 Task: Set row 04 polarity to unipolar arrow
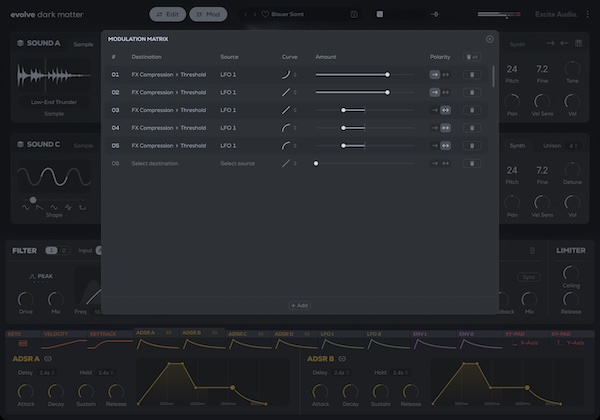(435, 128)
